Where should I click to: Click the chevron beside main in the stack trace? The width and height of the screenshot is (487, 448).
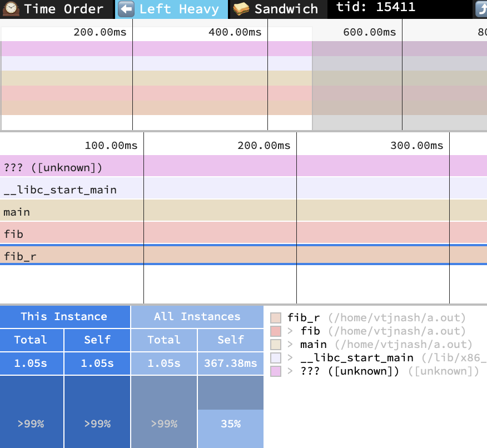(291, 345)
